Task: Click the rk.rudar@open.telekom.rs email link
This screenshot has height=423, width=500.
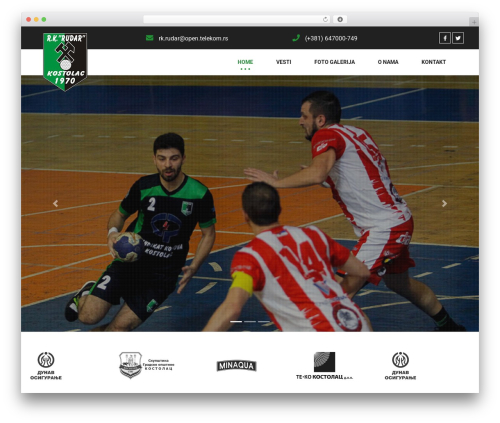Action: 193,38
